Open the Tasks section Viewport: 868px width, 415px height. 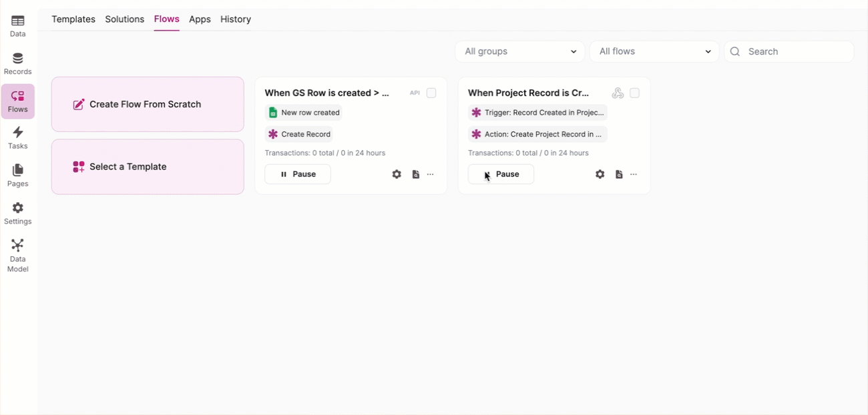click(17, 137)
